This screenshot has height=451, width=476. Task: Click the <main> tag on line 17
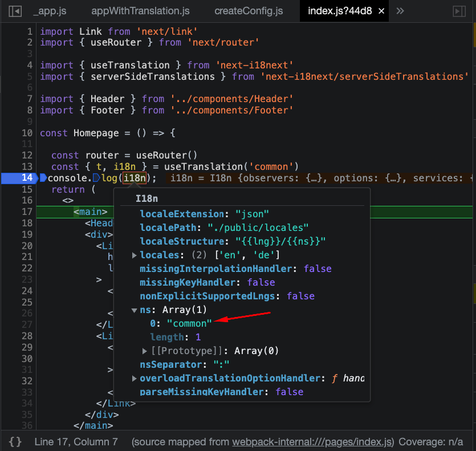pos(91,212)
